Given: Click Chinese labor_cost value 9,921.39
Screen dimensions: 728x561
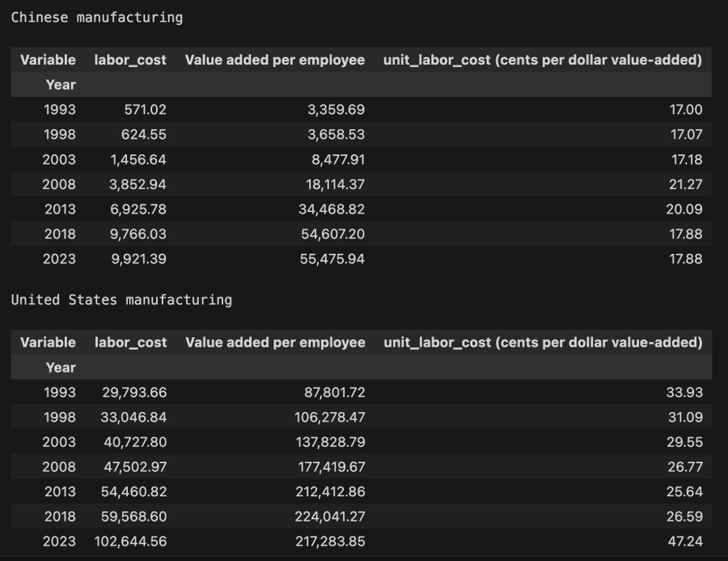Looking at the screenshot, I should (139, 259).
